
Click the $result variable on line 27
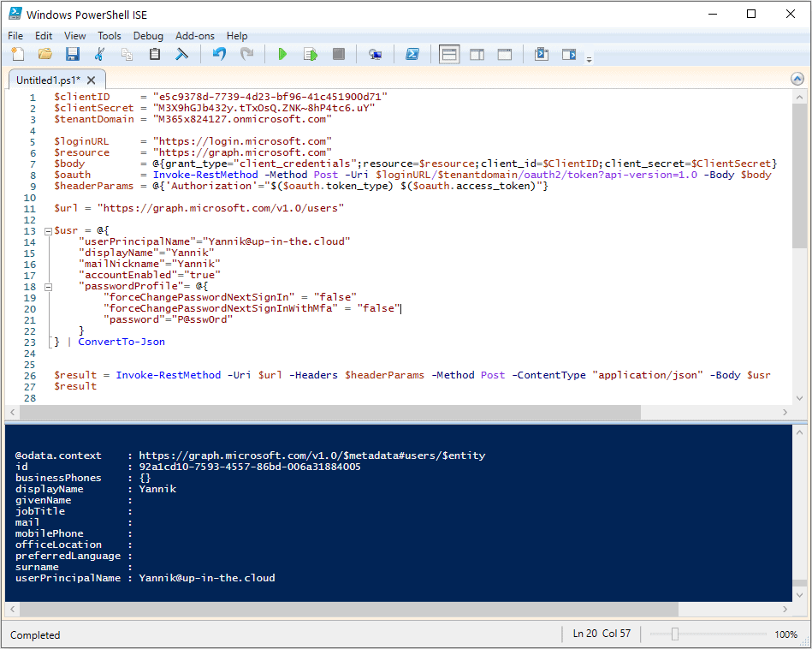[x=75, y=386]
